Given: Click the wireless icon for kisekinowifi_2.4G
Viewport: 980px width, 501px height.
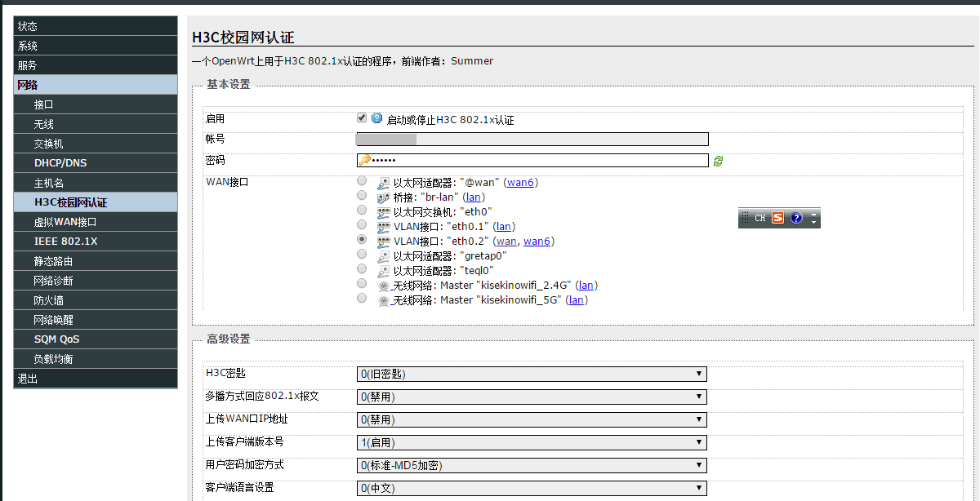Looking at the screenshot, I should (x=384, y=286).
